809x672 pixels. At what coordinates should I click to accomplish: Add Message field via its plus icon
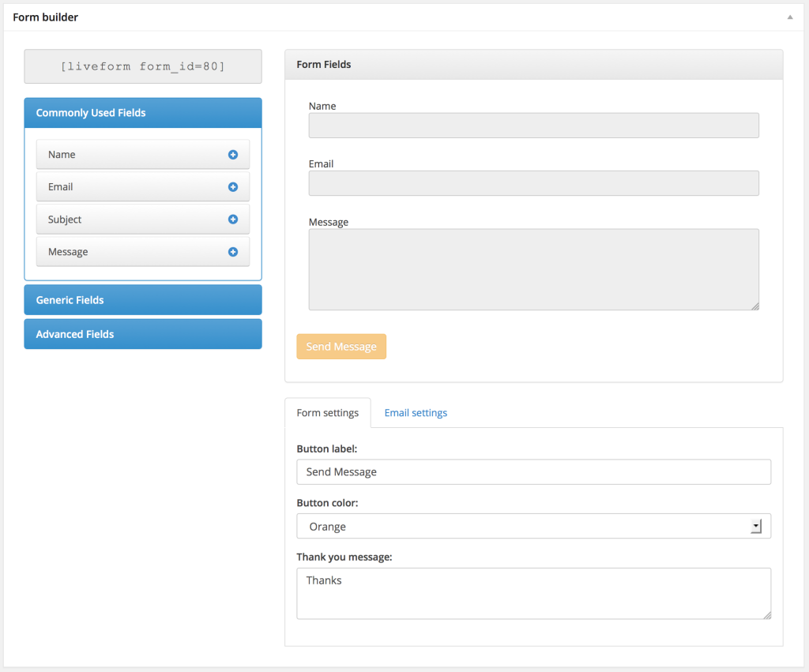point(233,252)
